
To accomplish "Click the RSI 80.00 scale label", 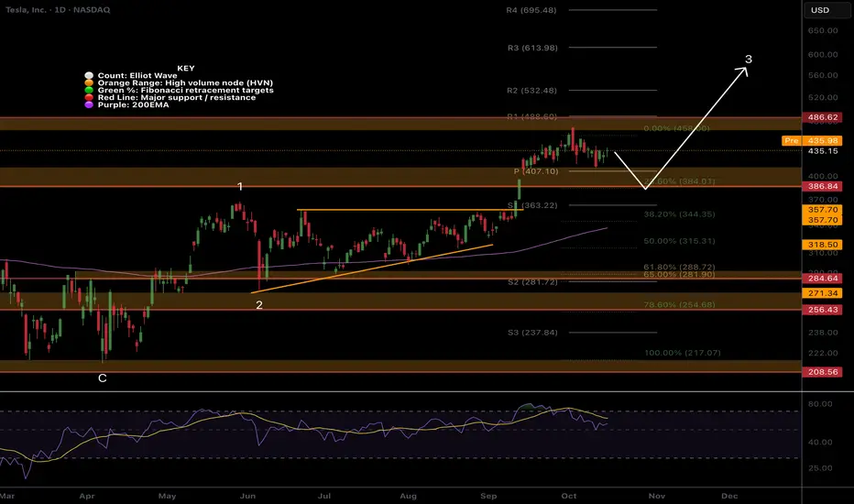I will pos(821,403).
